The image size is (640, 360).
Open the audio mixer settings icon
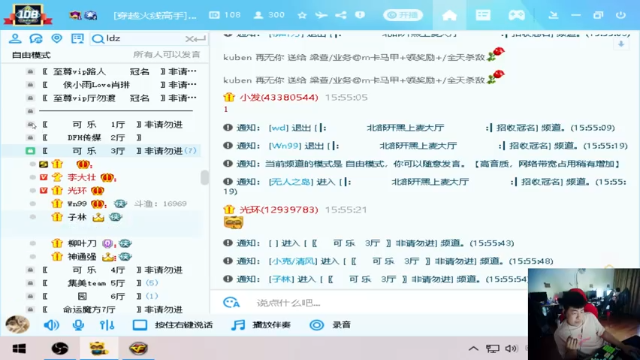pyautogui.click(x=107, y=325)
